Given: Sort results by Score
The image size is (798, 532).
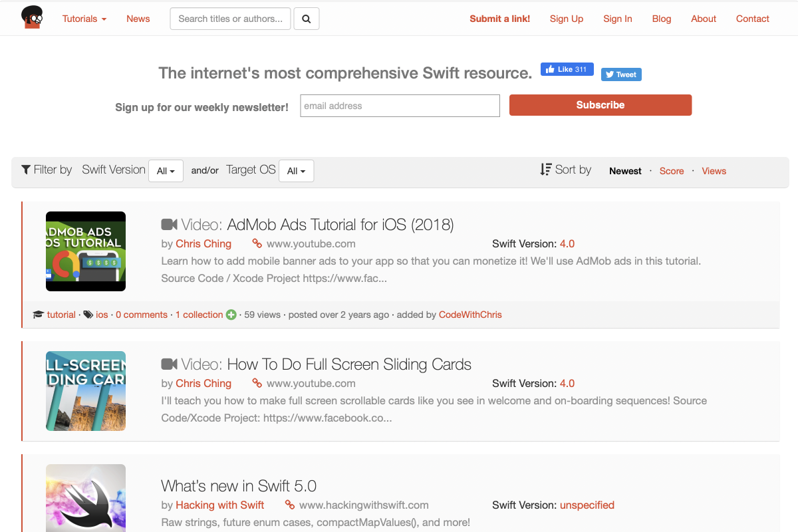Looking at the screenshot, I should point(672,171).
